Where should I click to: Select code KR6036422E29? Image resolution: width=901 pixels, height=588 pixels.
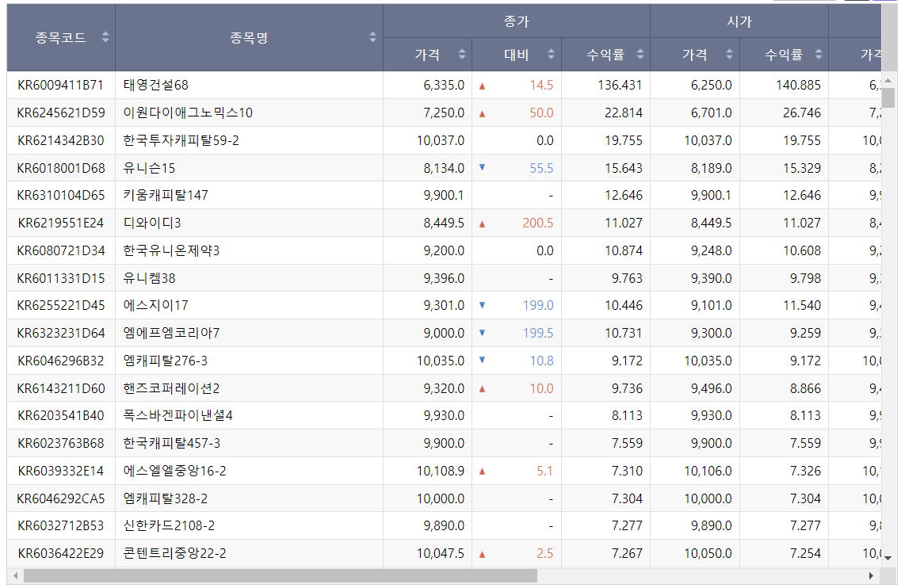click(60, 553)
